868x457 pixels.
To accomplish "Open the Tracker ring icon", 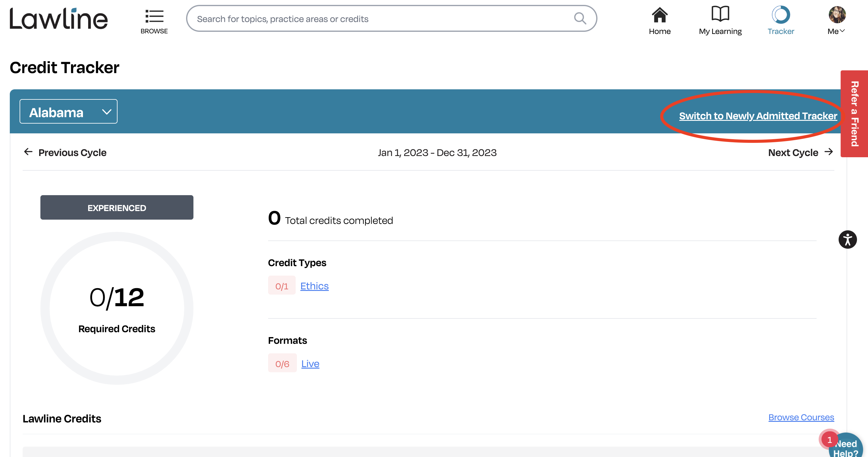I will 781,15.
